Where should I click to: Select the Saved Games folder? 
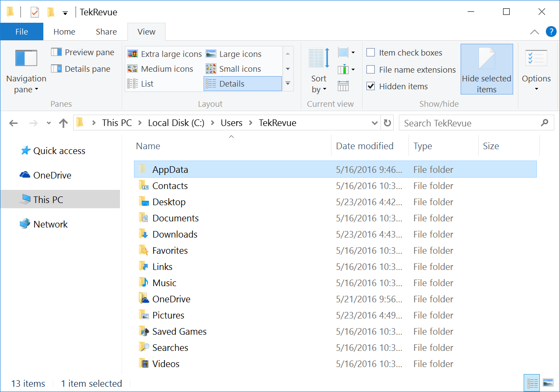pos(335,331)
